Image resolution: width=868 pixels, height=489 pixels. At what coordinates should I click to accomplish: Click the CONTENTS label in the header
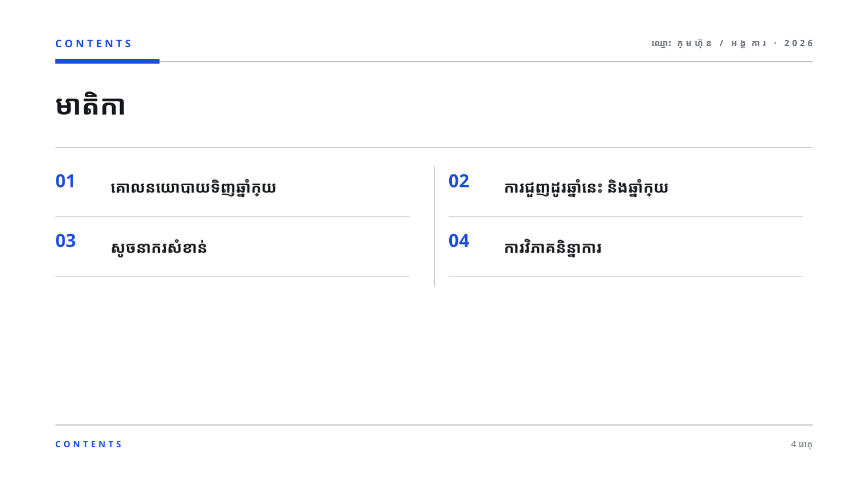pos(93,43)
